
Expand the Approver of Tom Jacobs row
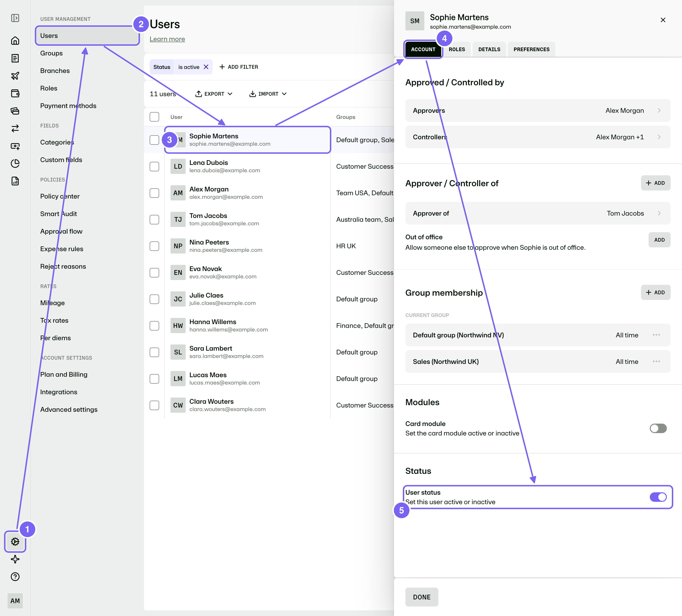(x=538, y=213)
